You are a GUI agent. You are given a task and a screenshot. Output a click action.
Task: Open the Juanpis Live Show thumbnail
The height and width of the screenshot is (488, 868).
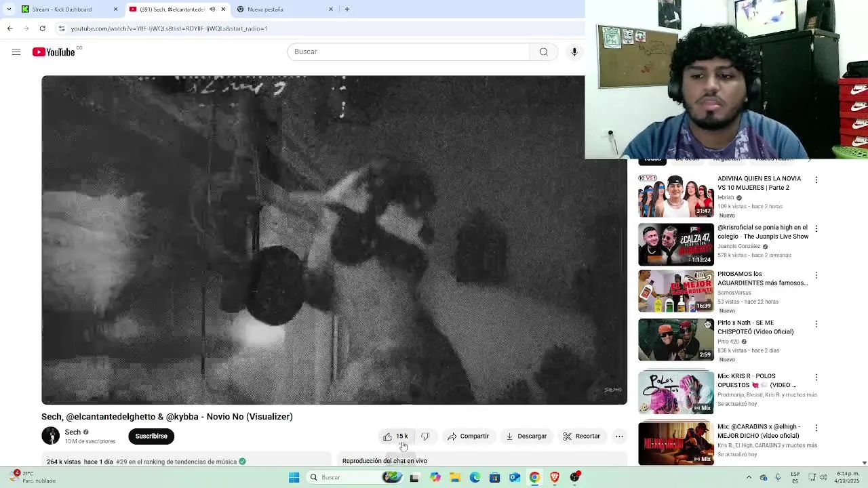click(676, 245)
